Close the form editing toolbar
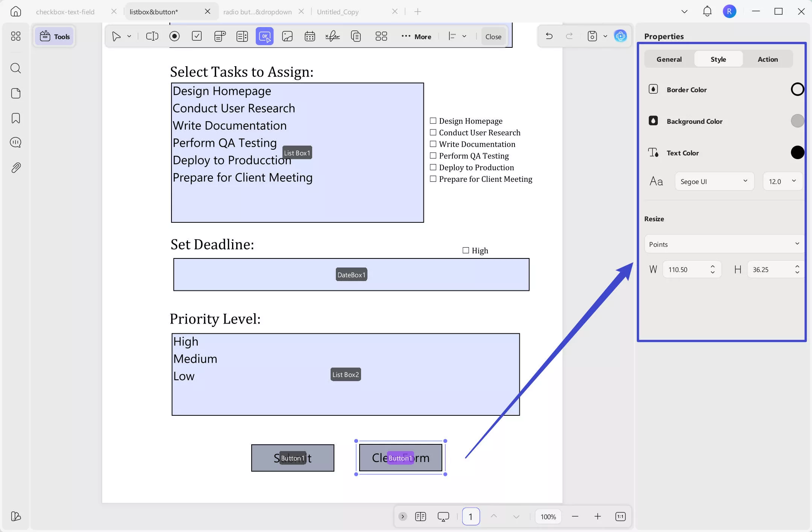This screenshot has height=532, width=812. [493, 36]
